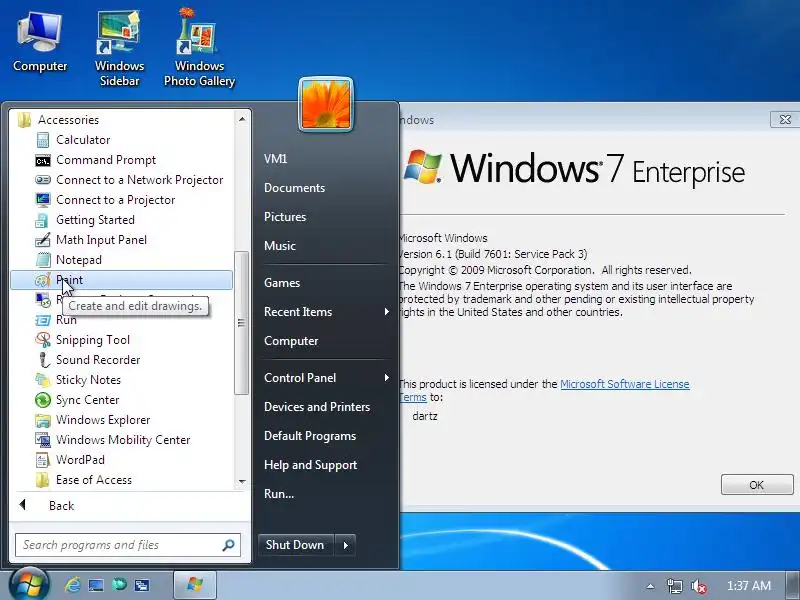Open VM1 user folder
Screen dimensions: 800x600
(276, 159)
